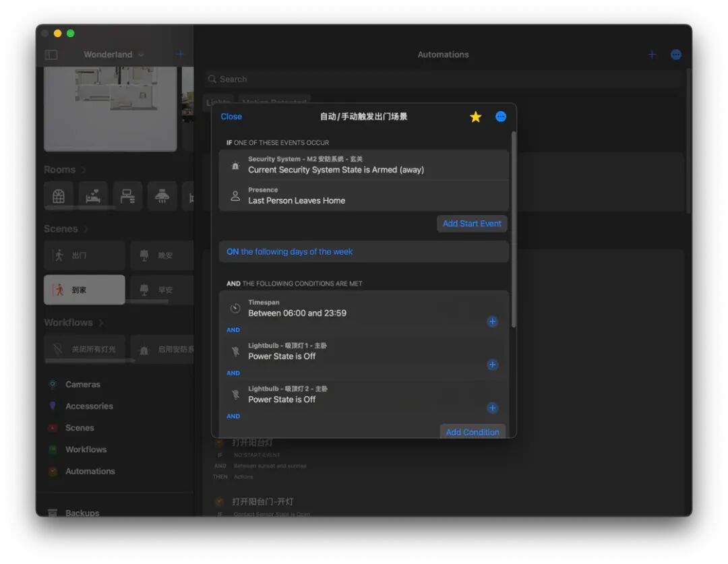Viewport: 728px width, 564px height.
Task: Toggle the sidebar panel icon
Action: (51, 55)
